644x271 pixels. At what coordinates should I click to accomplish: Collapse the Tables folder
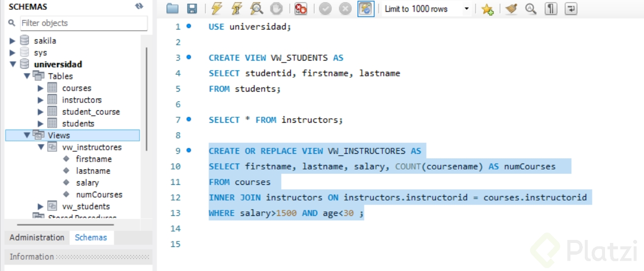pos(27,76)
